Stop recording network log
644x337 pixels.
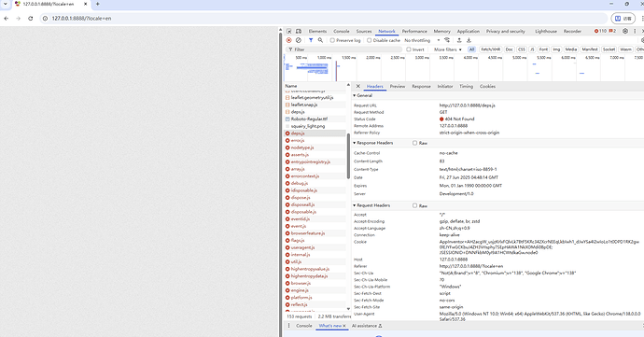coord(288,40)
